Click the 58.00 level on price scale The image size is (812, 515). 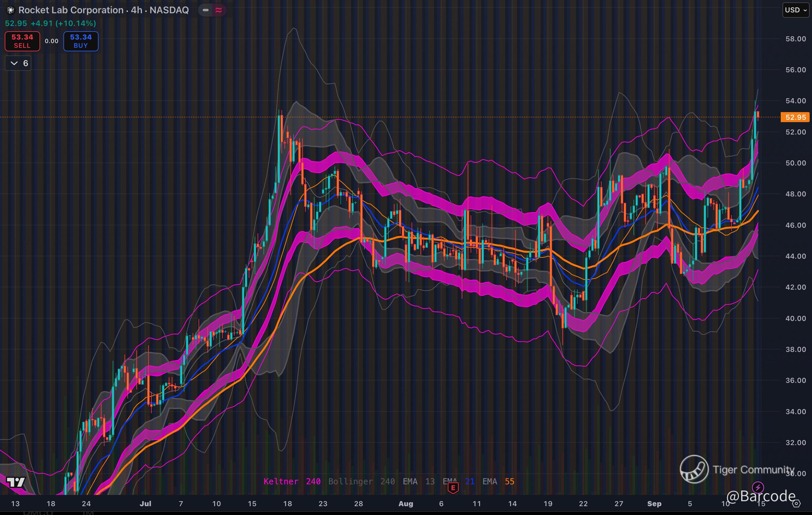point(795,39)
